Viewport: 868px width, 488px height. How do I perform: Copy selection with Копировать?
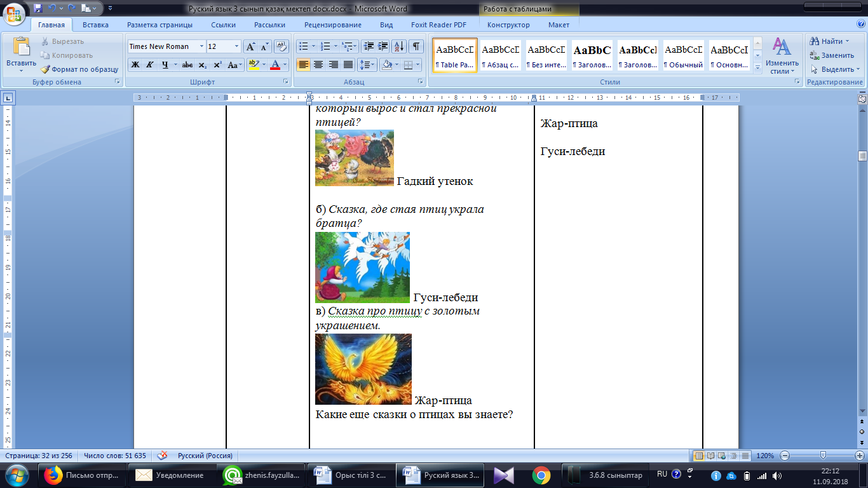click(x=66, y=55)
